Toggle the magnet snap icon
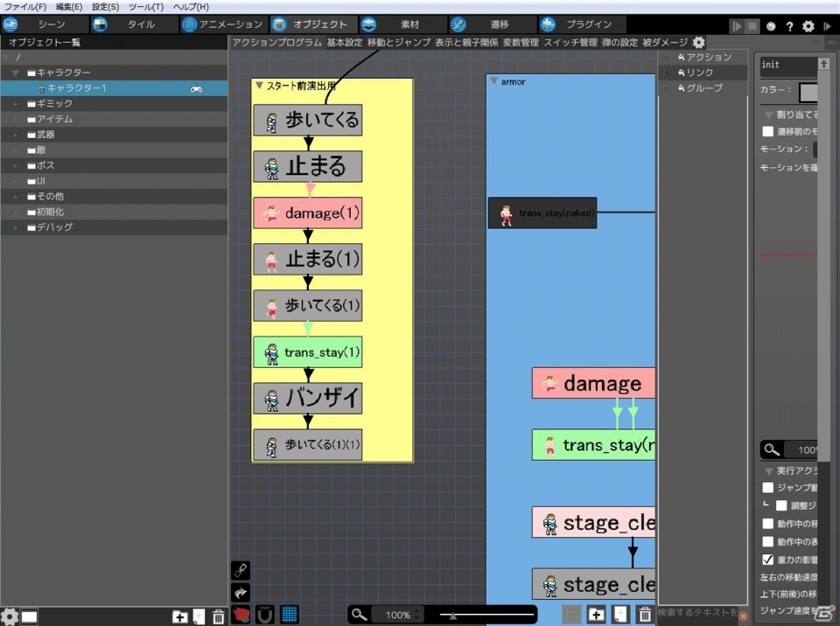Screen dimensions: 840x626 tap(265, 615)
